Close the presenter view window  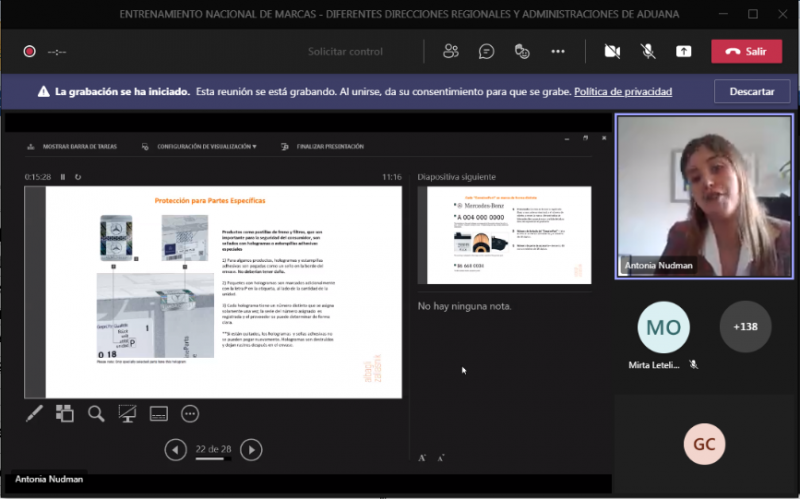coord(604,138)
